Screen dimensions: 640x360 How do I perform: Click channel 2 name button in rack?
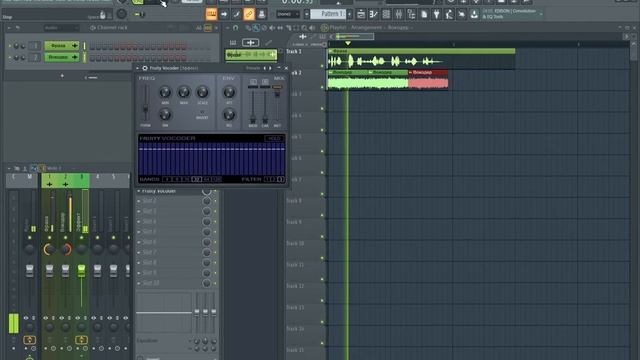61,58
